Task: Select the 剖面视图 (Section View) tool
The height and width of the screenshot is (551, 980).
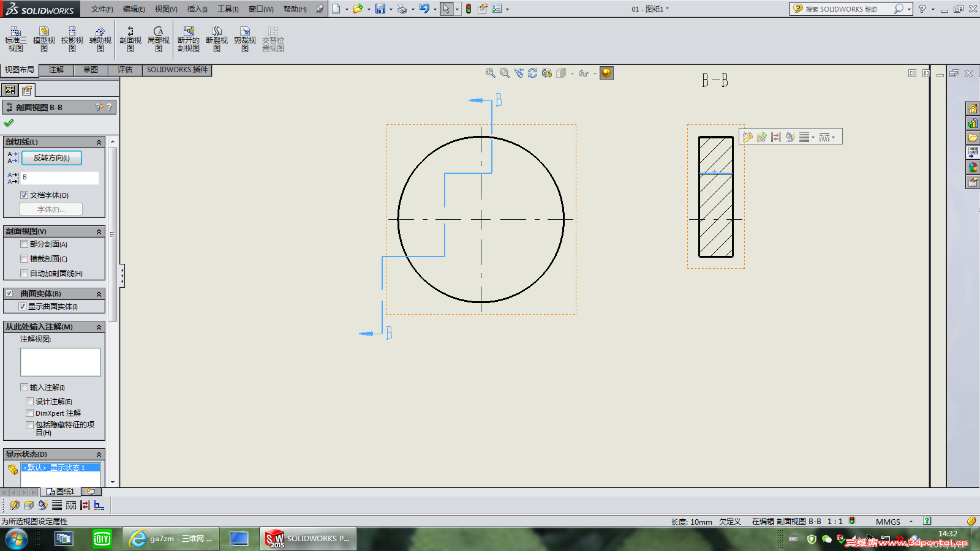Action: point(130,39)
